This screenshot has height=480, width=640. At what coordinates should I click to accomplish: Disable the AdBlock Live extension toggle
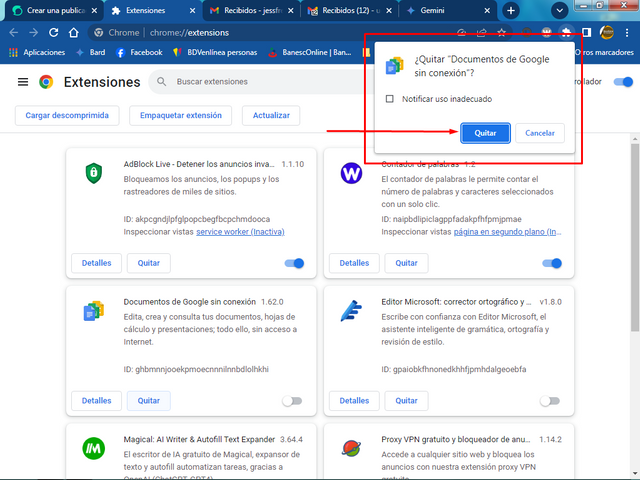[x=294, y=263]
